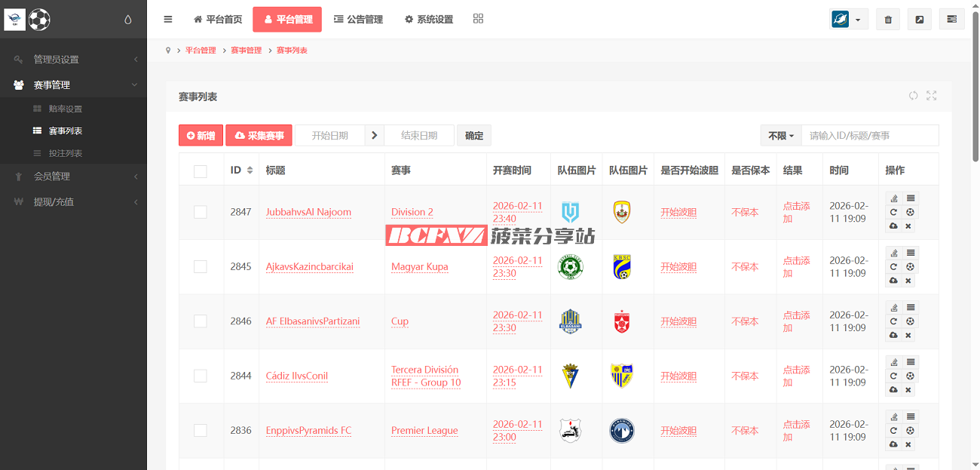The height and width of the screenshot is (470, 980).
Task: Open the user avatar dropdown in top bar
Action: [x=848, y=20]
